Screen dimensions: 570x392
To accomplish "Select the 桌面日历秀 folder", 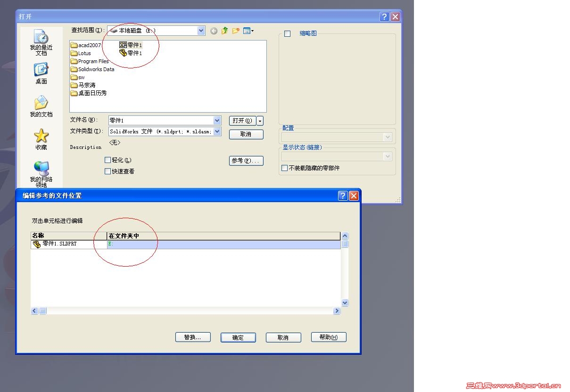I will click(89, 93).
